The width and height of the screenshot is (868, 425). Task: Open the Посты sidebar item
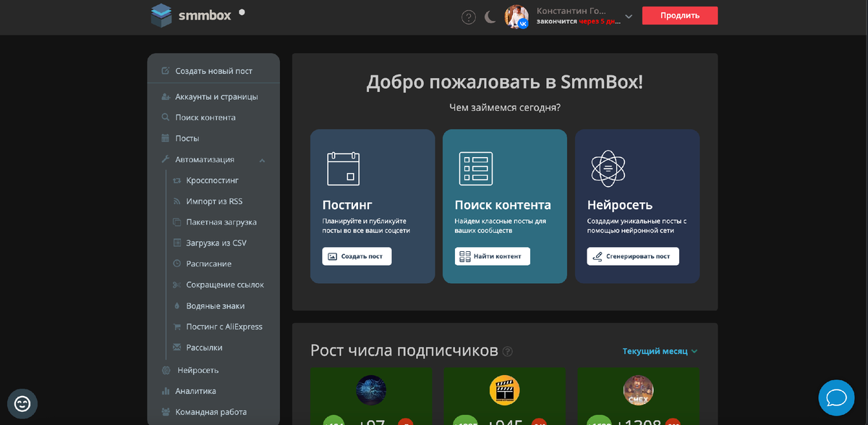pyautogui.click(x=187, y=138)
